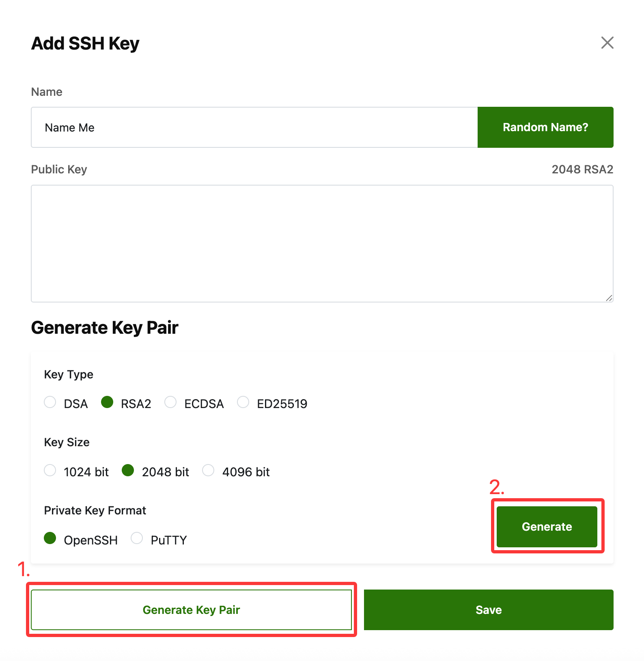
Task: Choose the 1024 bit key size
Action: tap(50, 471)
